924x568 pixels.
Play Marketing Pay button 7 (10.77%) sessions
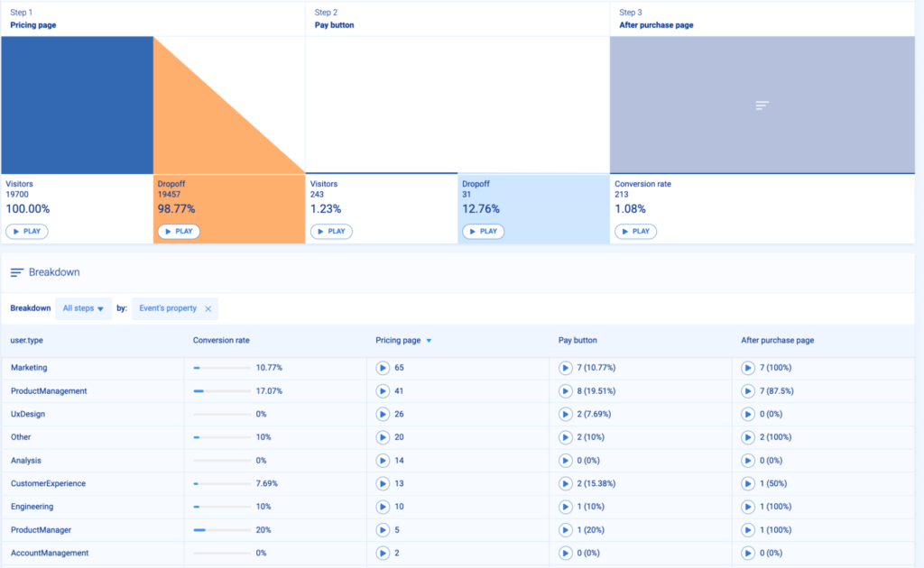565,368
